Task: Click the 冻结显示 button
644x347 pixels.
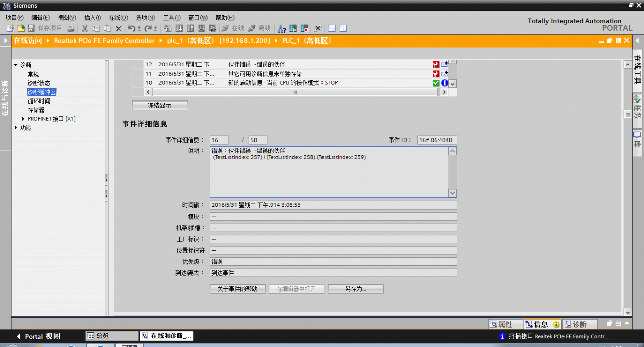Action: 160,105
